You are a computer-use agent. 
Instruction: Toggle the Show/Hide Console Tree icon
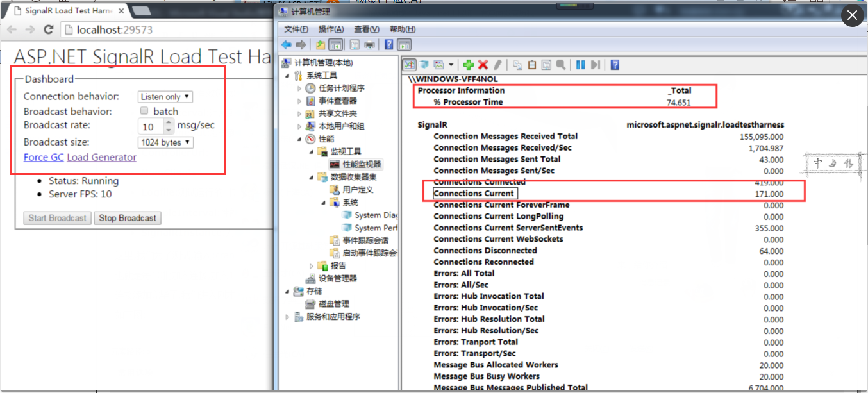[x=335, y=45]
